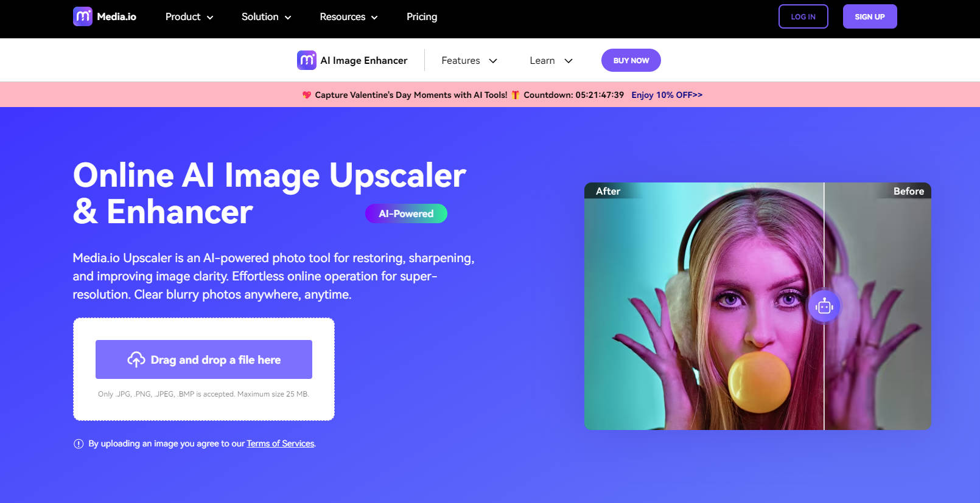Click the BUY NOW button
Image resolution: width=980 pixels, height=503 pixels.
pos(631,60)
